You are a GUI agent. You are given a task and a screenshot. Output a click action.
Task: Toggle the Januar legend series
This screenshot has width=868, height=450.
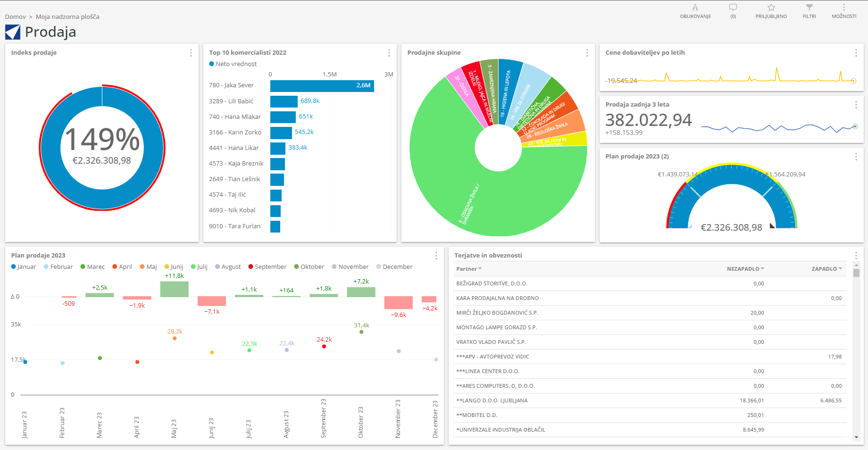coord(24,267)
